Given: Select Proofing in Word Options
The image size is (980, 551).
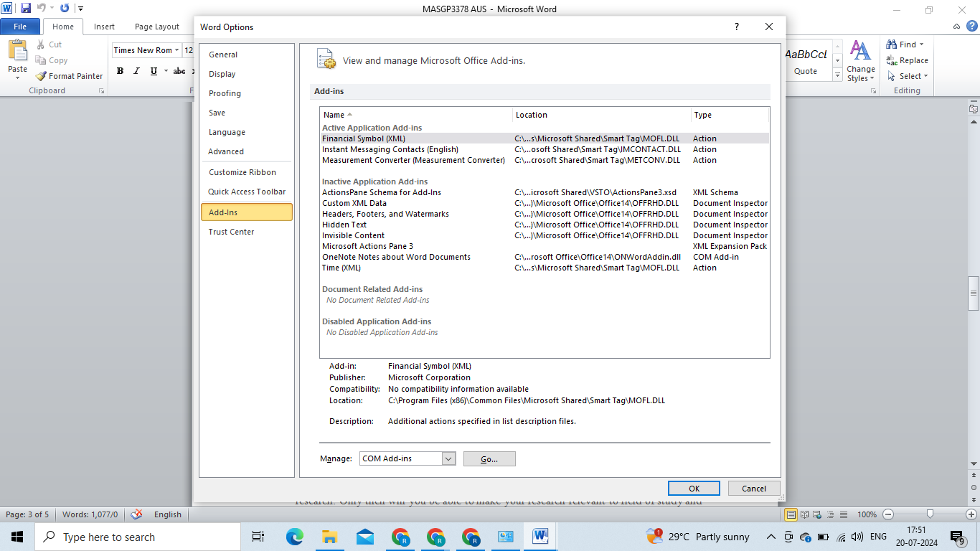Looking at the screenshot, I should pos(247,93).
